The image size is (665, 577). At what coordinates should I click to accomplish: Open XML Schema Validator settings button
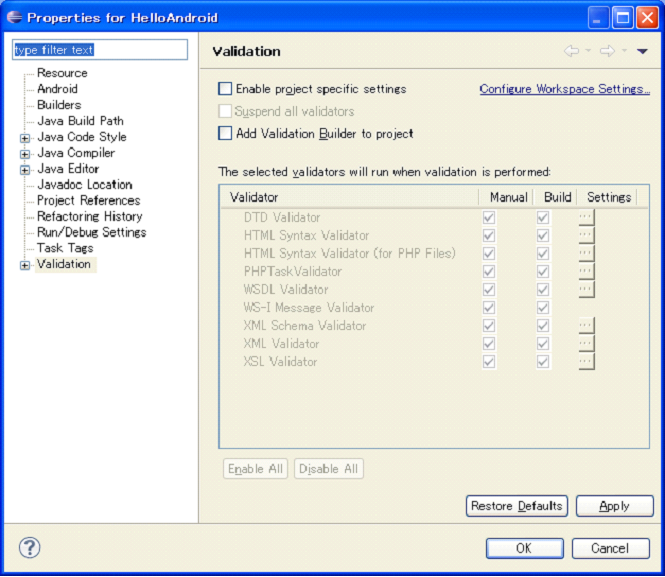pyautogui.click(x=586, y=325)
